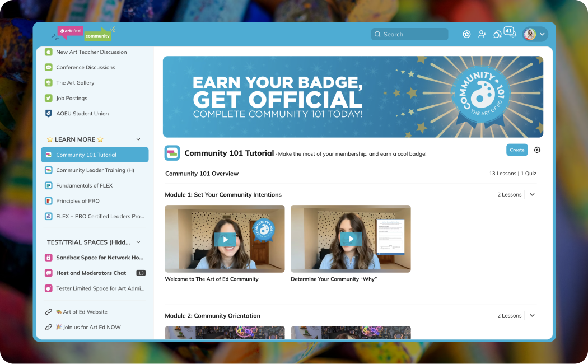The image size is (588, 364).
Task: Click Community 101 Overview heading
Action: (202, 174)
